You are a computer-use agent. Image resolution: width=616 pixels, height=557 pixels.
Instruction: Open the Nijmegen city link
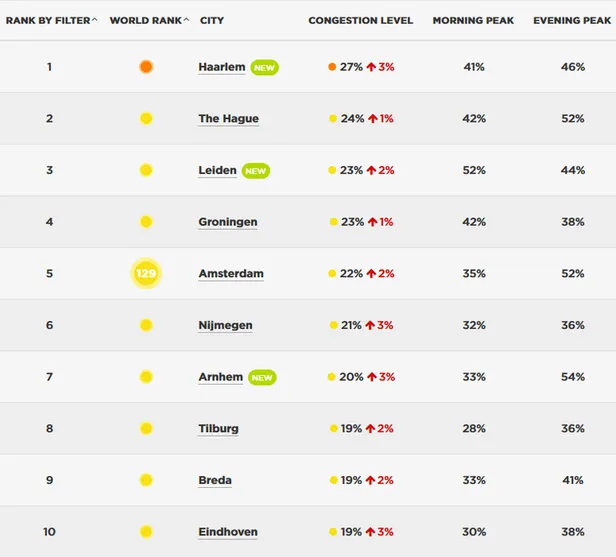tap(225, 325)
